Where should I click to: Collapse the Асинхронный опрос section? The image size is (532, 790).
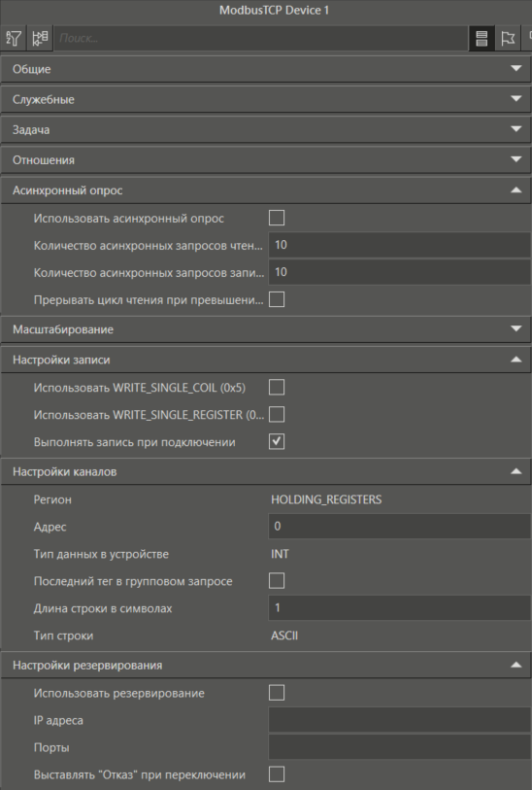[265, 190]
